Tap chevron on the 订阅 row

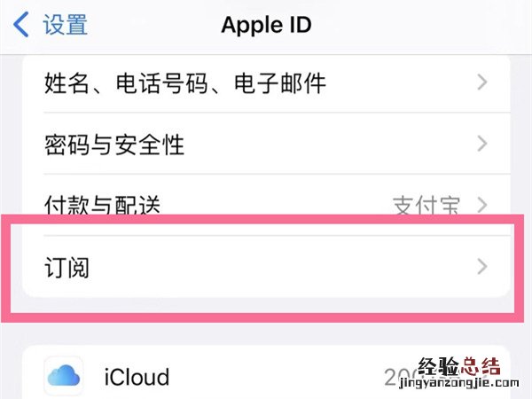tap(482, 266)
